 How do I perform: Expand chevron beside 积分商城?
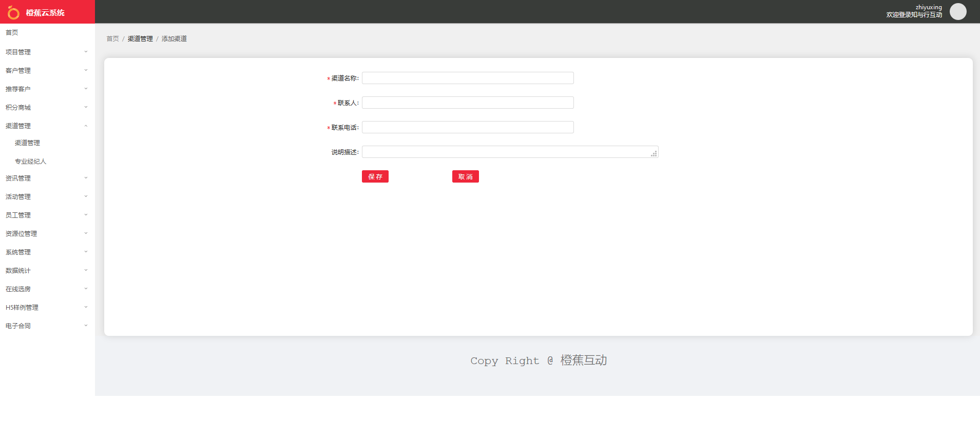tap(86, 107)
